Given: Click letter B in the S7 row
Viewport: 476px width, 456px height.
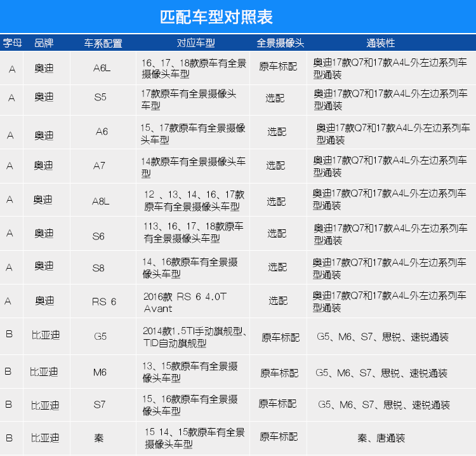Looking at the screenshot, I should click(8, 405).
